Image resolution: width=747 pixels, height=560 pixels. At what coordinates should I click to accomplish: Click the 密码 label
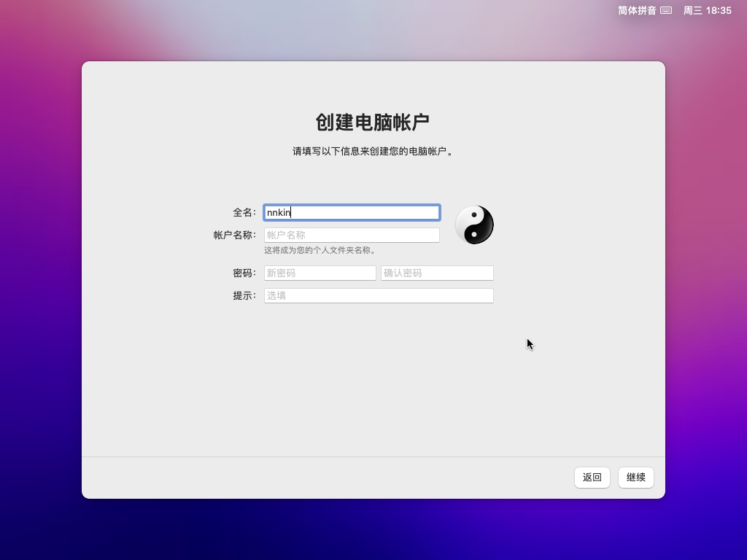coord(244,273)
